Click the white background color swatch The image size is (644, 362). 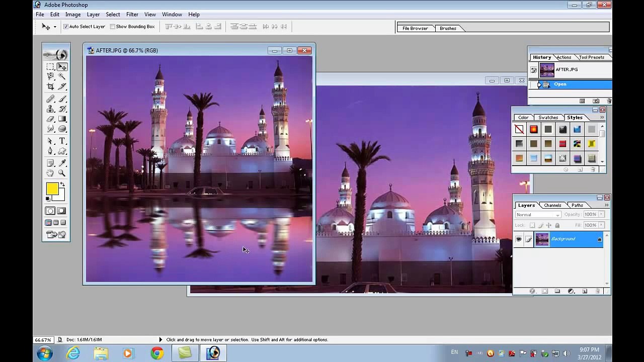[x=60, y=197]
